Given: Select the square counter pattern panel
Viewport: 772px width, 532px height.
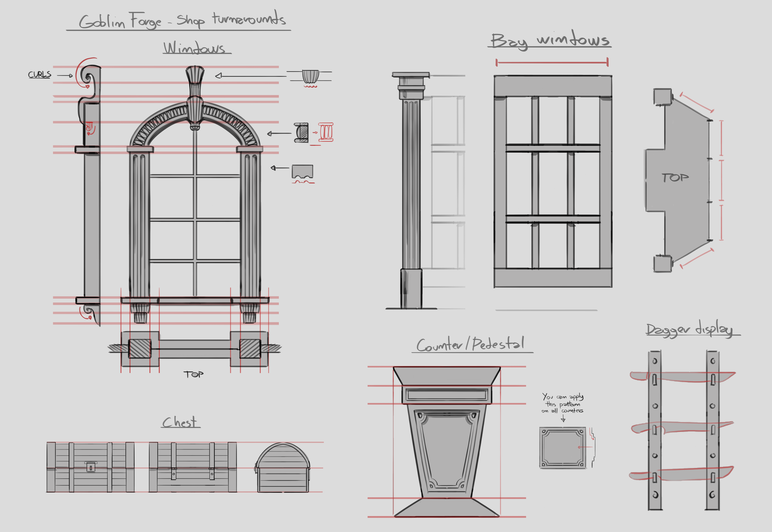Looking at the screenshot, I should click(563, 448).
